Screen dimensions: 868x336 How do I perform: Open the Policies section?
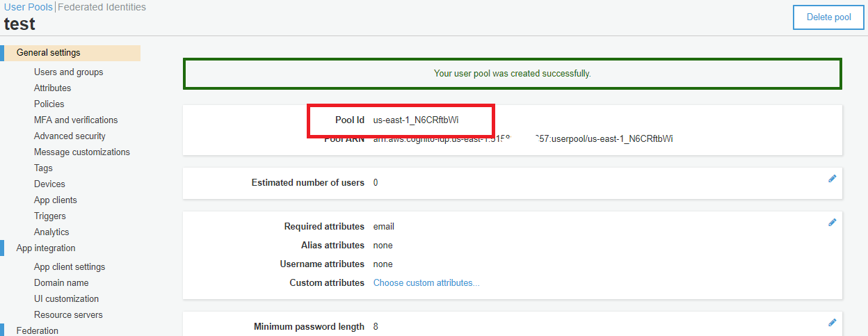coord(49,104)
